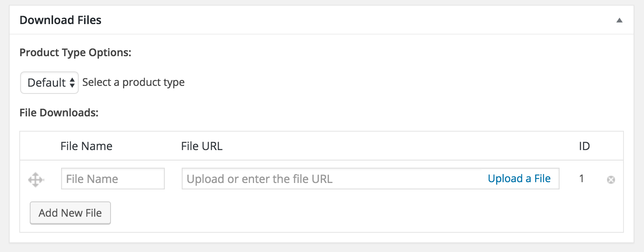Click the 'Product Type Options:' label
The image size is (644, 252).
[x=75, y=53]
